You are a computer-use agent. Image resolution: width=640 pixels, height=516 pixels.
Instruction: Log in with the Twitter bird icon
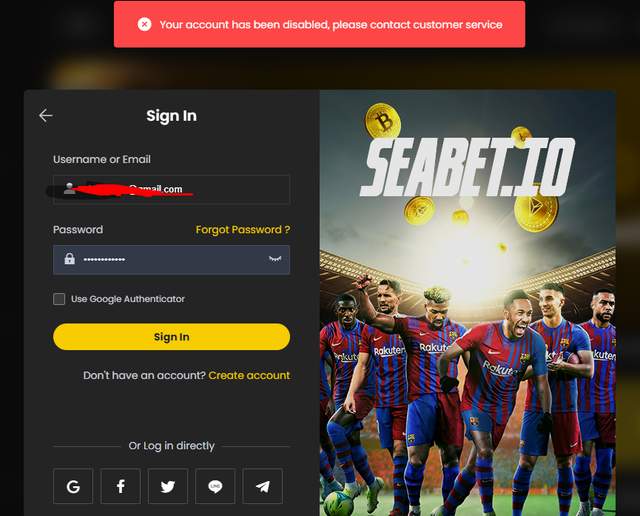point(168,486)
